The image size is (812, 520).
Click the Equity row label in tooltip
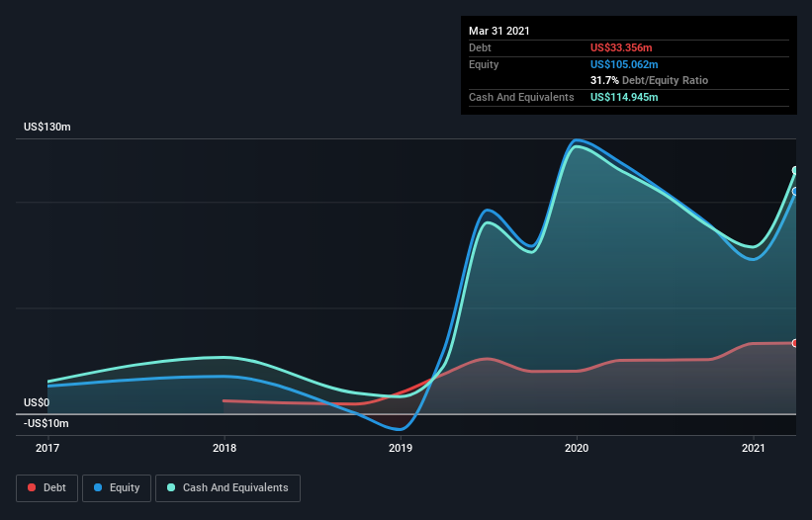click(484, 64)
